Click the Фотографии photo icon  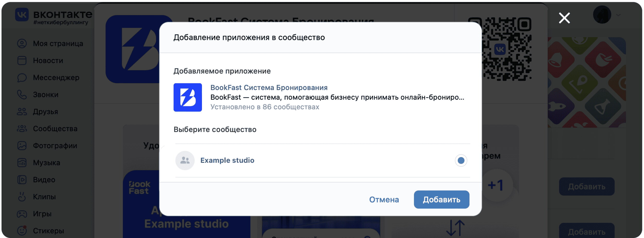click(x=22, y=146)
